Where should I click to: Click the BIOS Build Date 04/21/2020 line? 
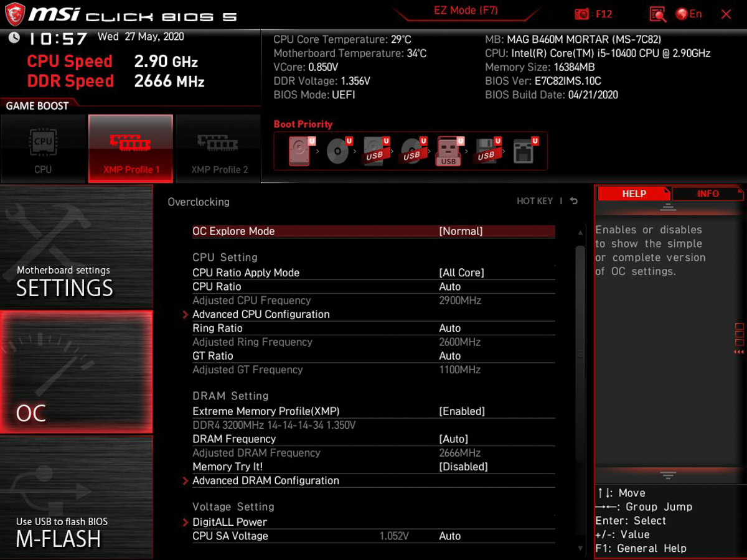tap(552, 95)
